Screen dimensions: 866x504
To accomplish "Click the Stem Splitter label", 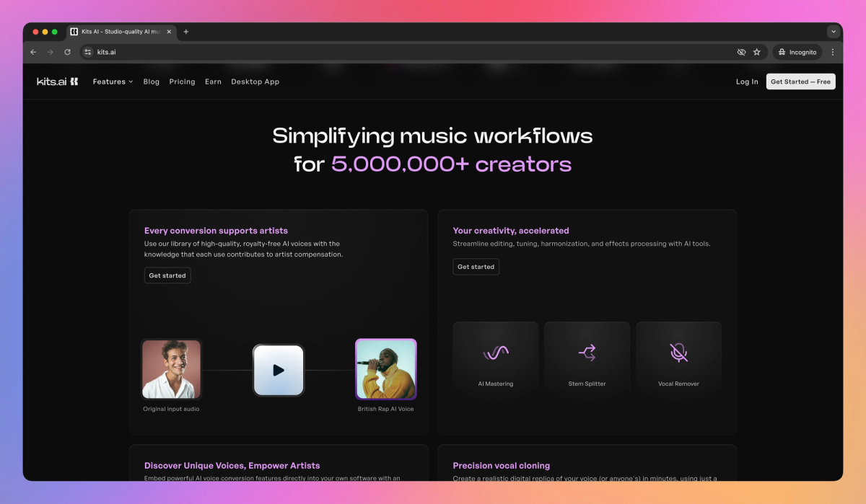I will tap(587, 384).
